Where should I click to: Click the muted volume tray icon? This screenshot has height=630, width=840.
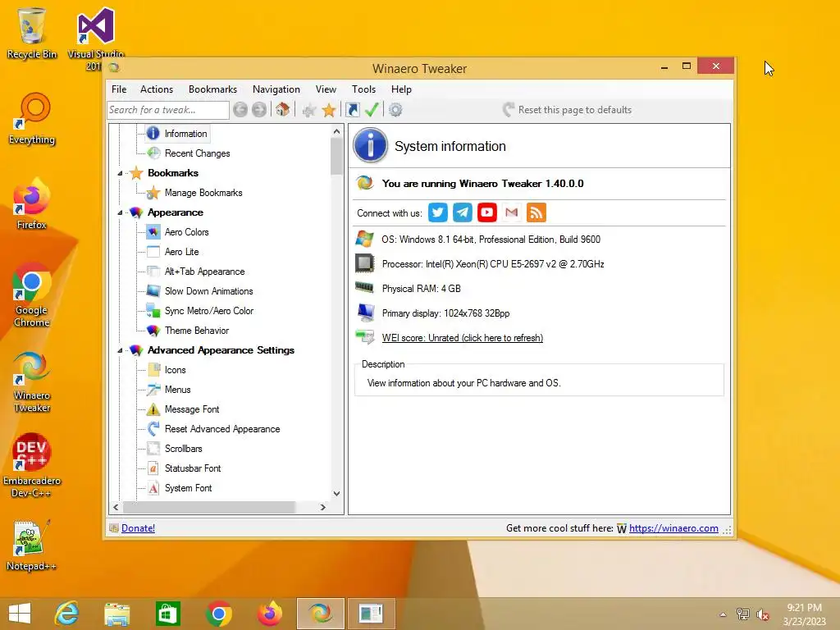point(762,614)
